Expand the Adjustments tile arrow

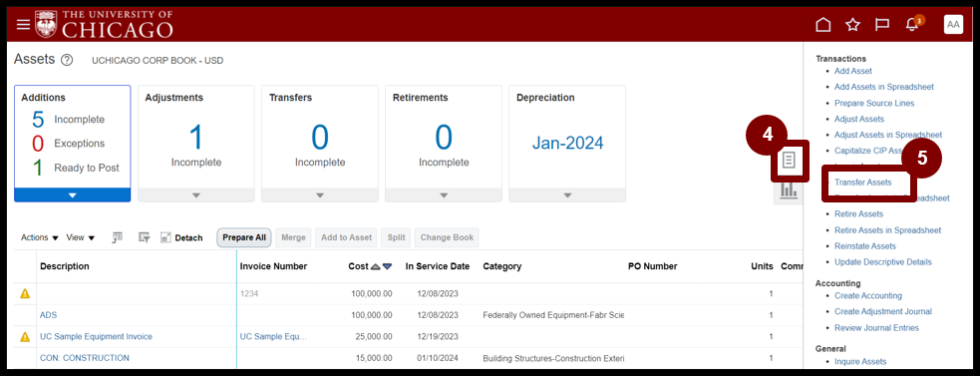pyautogui.click(x=196, y=195)
